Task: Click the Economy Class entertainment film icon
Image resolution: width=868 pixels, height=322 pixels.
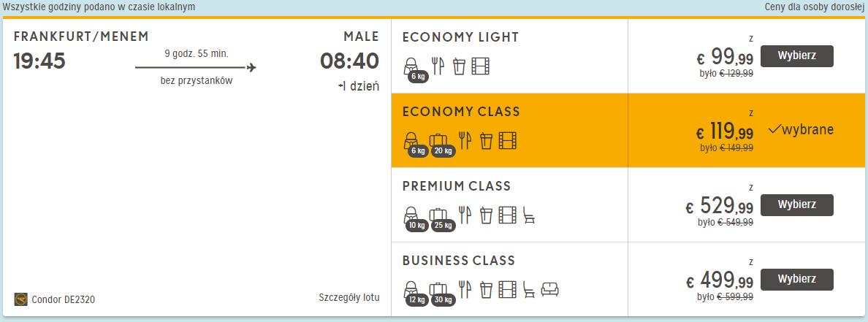Action: 508,140
